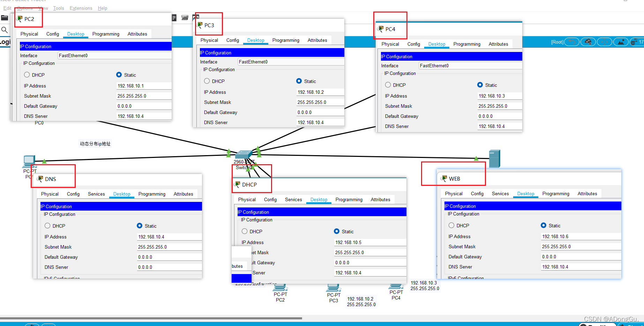The width and height of the screenshot is (644, 326).
Task: Open the Edit menu
Action: pos(7,8)
